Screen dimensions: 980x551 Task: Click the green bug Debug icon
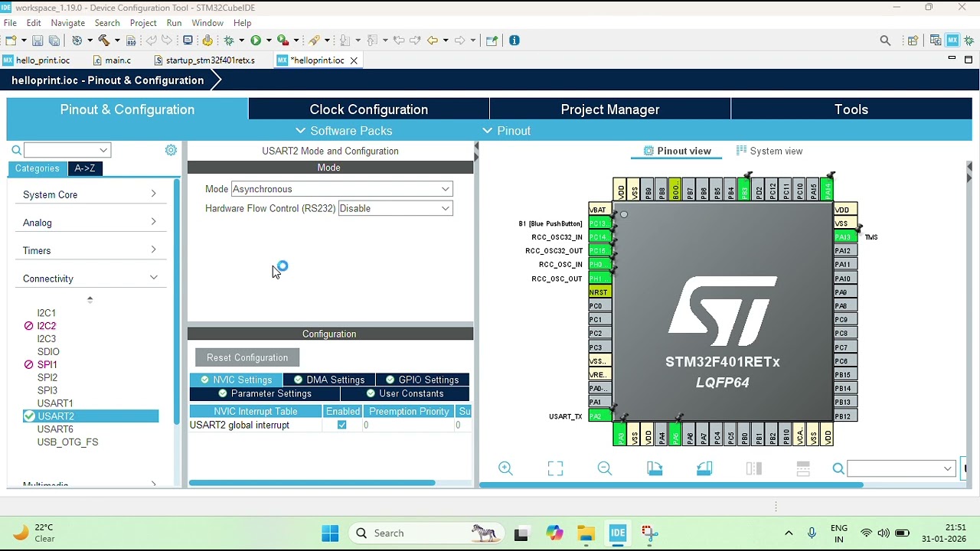(228, 41)
